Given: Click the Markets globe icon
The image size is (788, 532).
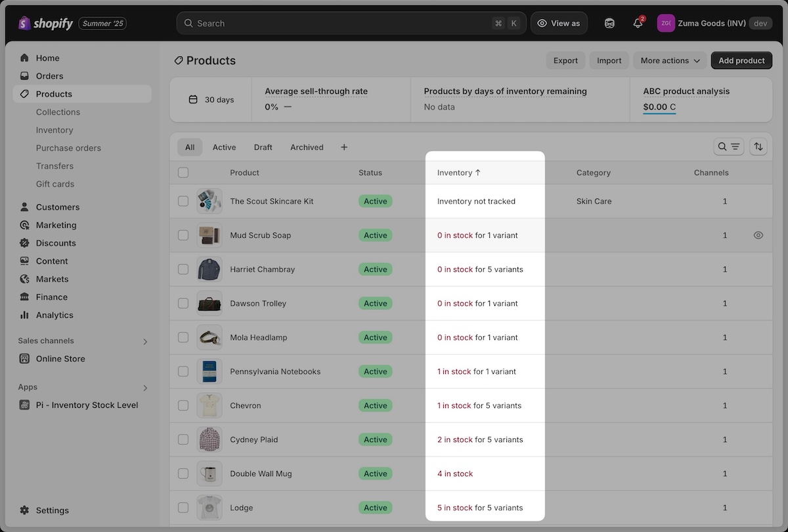Looking at the screenshot, I should [x=24, y=279].
